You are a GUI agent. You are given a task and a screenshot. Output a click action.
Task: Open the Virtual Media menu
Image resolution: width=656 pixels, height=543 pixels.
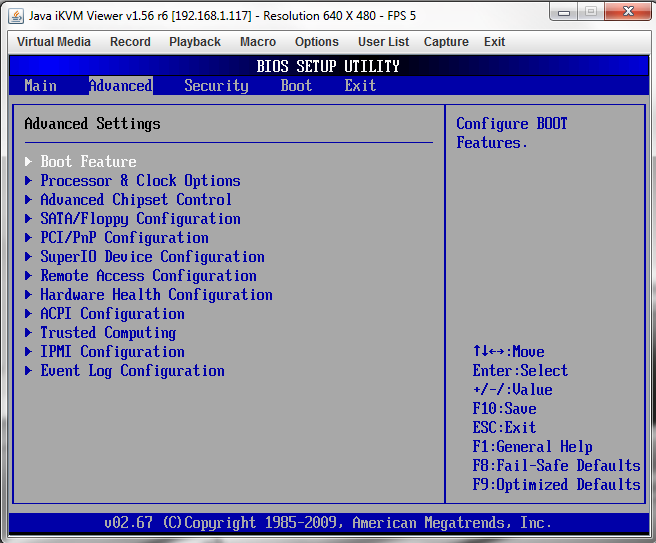[54, 42]
